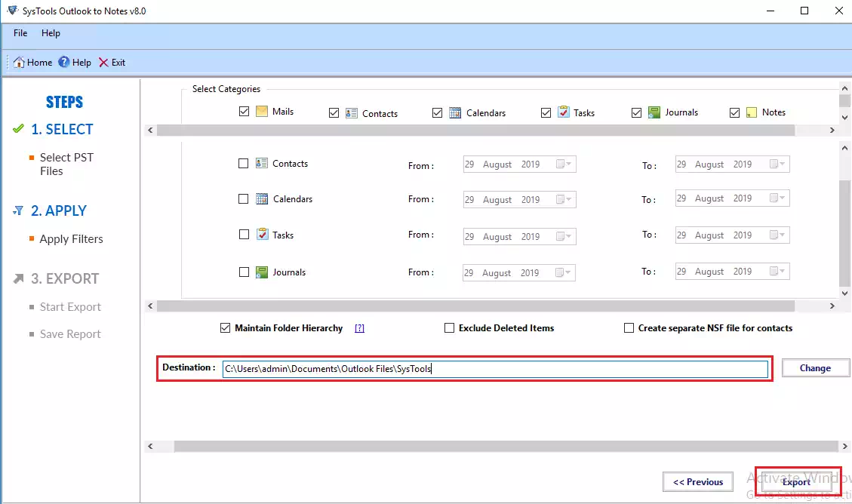Click the Calendars grid icon in Select Categories
Image resolution: width=852 pixels, height=504 pixels.
coord(455,112)
